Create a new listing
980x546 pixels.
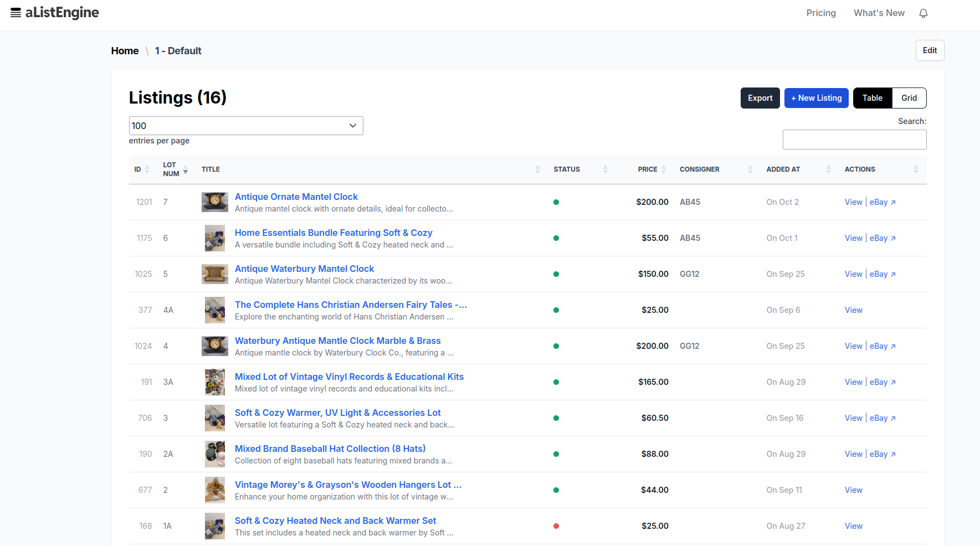click(x=816, y=97)
